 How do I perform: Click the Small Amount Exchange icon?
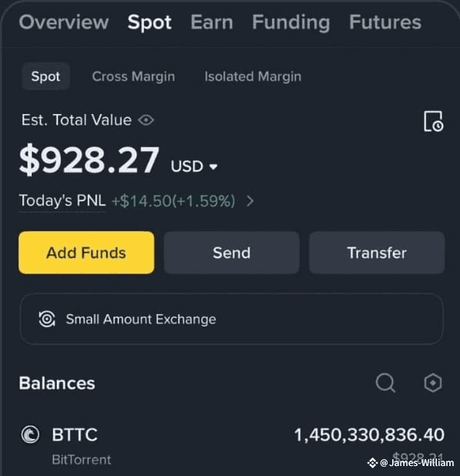click(x=47, y=319)
